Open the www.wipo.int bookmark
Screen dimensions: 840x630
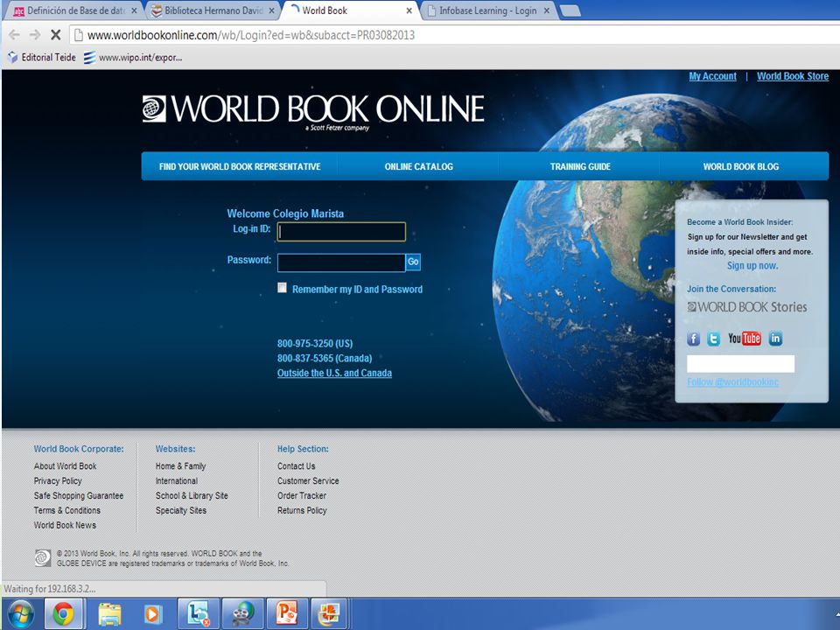(133, 58)
